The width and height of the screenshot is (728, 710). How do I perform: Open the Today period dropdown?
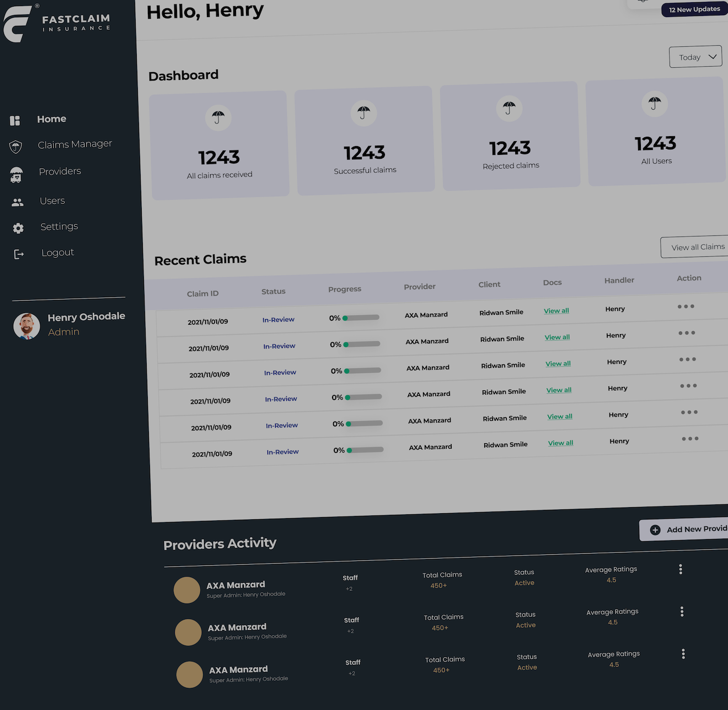695,57
